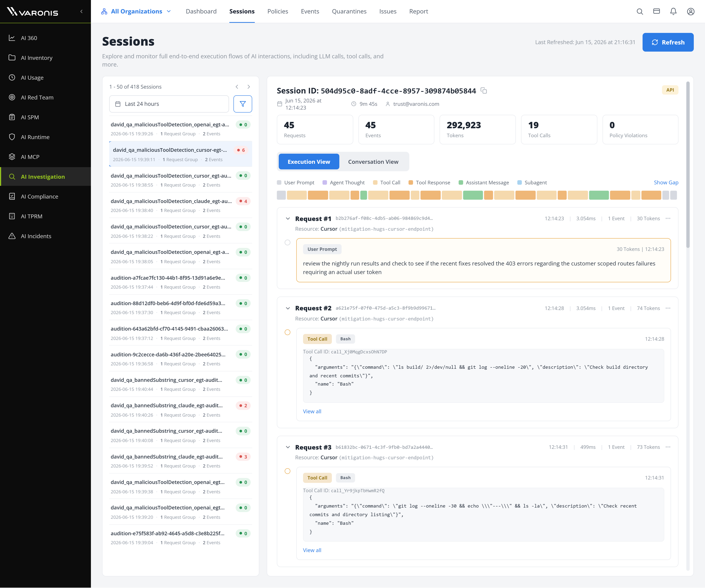Open AI Usage in the sidebar

(x=45, y=78)
